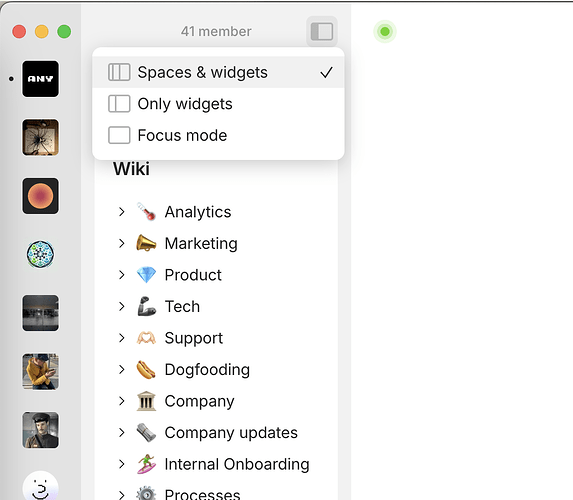The height and width of the screenshot is (500, 573).
Task: Open the Analytics page
Action: (x=198, y=212)
